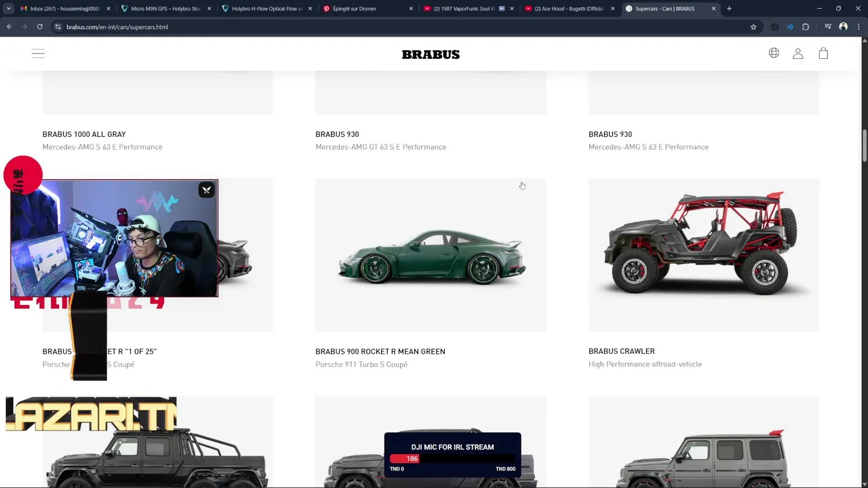Click 'Porsche 911 Turbo S Coupé' under Mean Green
The image size is (868, 488).
tap(361, 364)
